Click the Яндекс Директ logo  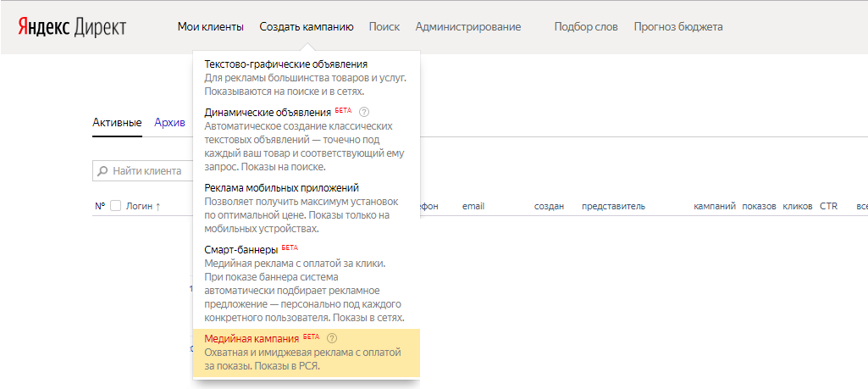pyautogui.click(x=72, y=27)
